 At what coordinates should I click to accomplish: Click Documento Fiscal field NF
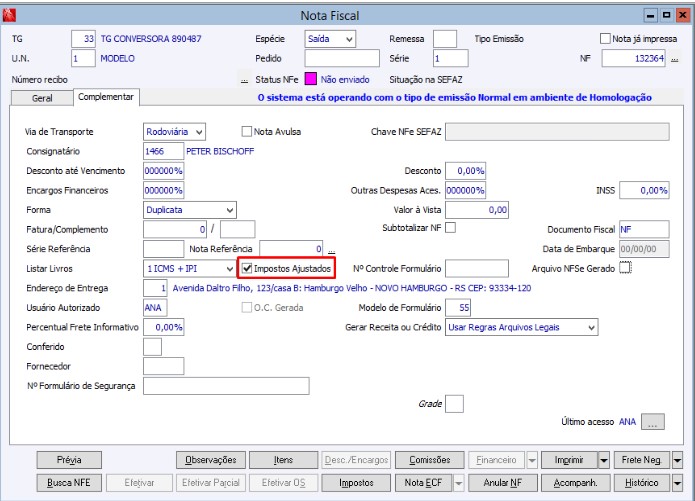[x=644, y=229]
